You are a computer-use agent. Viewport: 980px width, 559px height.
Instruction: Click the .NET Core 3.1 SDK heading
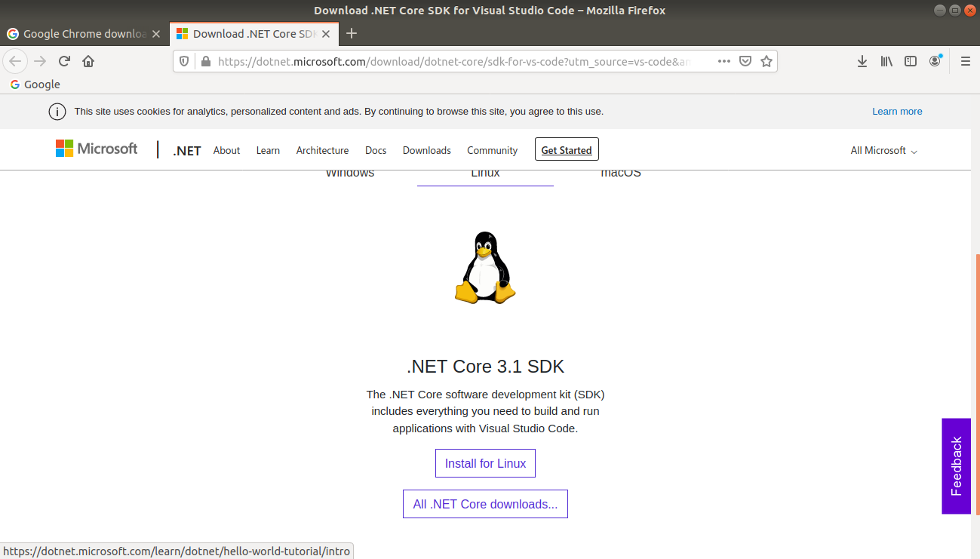point(485,367)
